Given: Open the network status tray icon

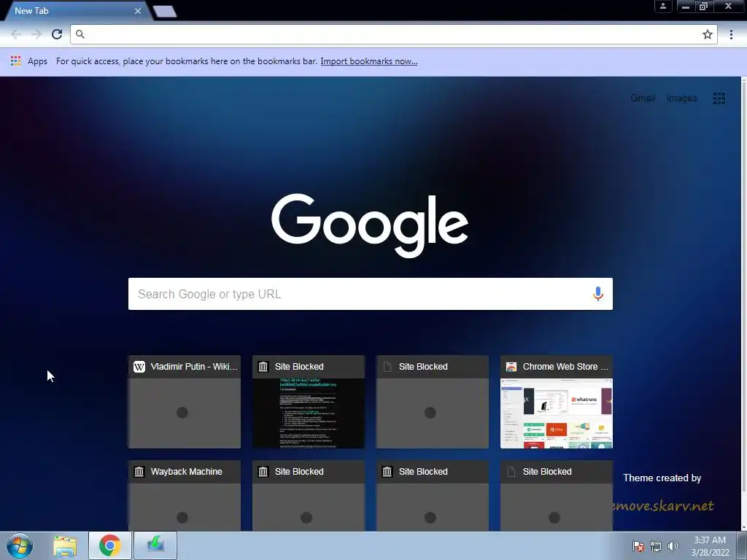Looking at the screenshot, I should point(656,546).
